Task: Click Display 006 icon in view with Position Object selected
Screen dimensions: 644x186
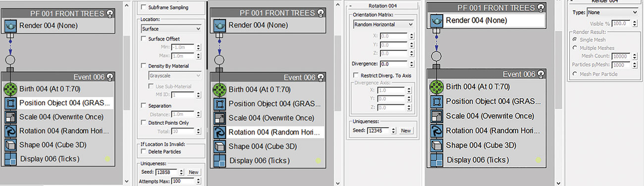Action: click(10, 159)
